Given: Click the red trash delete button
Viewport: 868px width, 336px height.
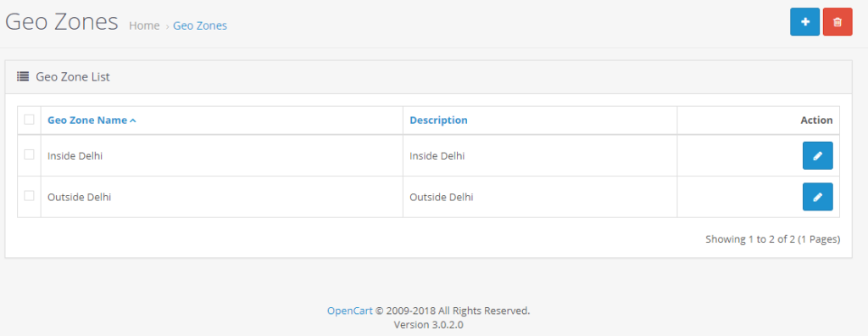Looking at the screenshot, I should click(837, 21).
